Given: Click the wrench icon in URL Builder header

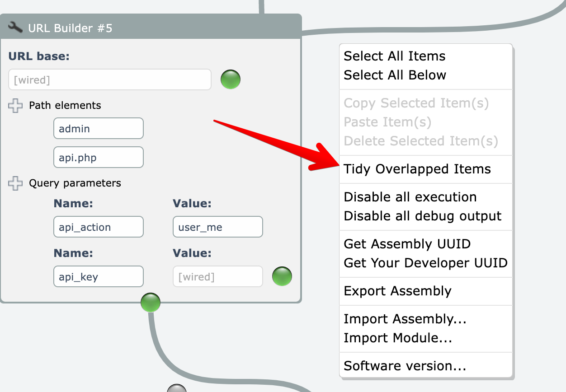Looking at the screenshot, I should click(15, 28).
